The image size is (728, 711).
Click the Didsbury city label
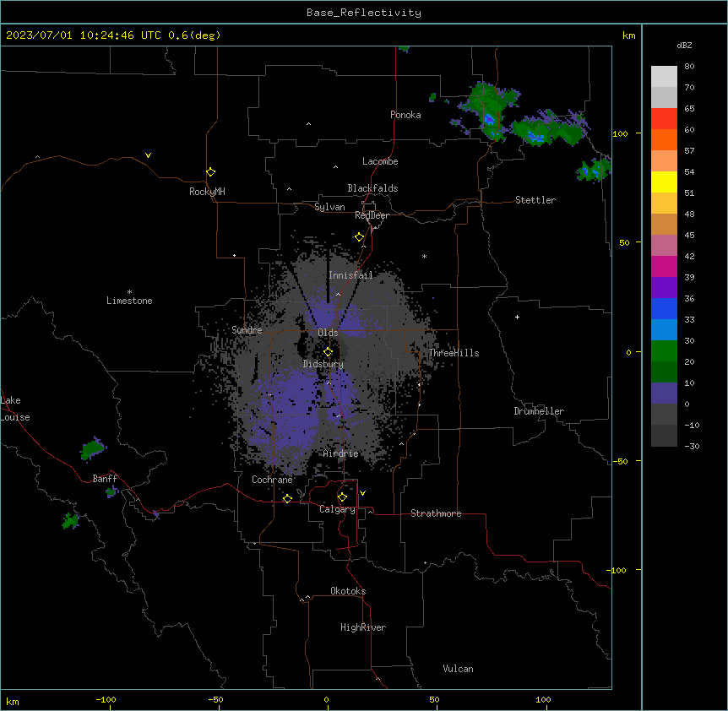323,364
